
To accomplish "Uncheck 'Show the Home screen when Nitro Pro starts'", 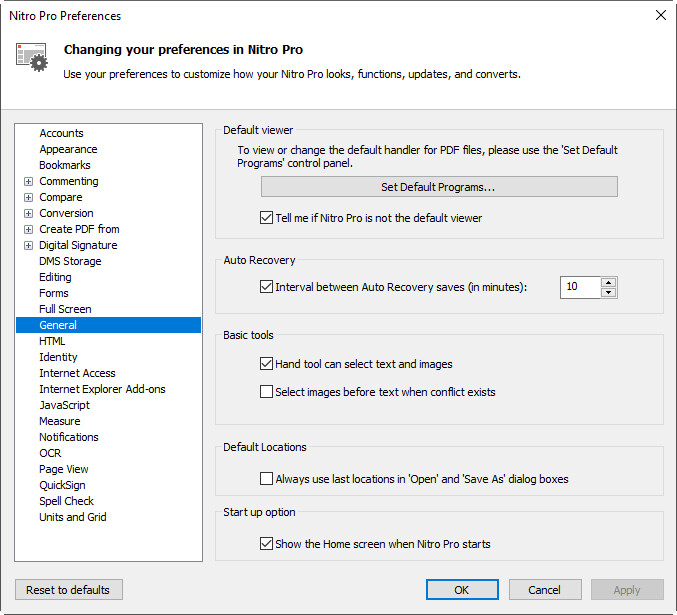I will (267, 544).
